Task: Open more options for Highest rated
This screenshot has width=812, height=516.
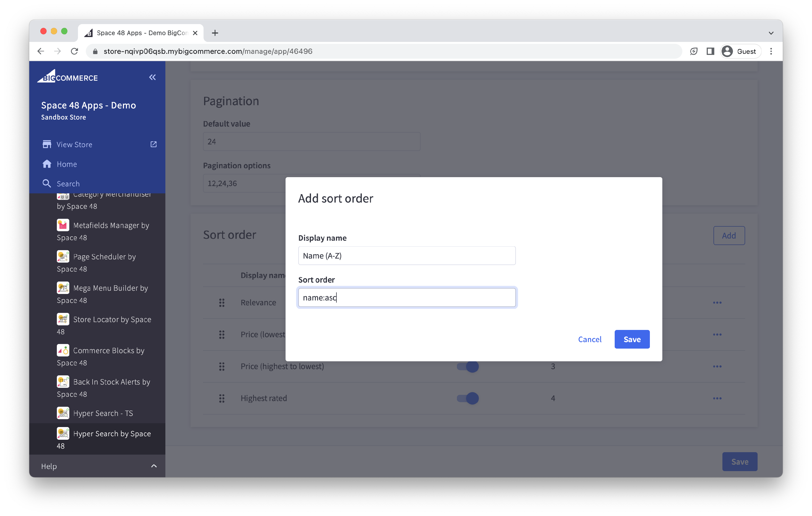Action: click(717, 398)
